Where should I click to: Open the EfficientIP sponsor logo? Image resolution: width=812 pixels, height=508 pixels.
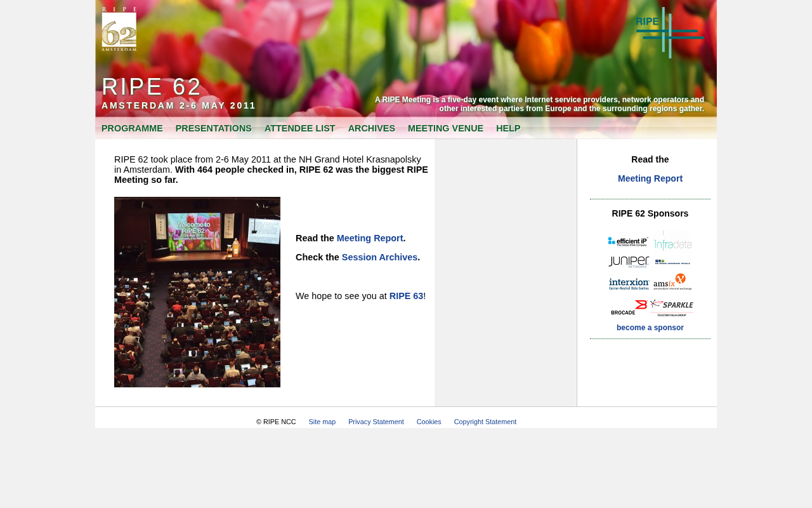click(x=628, y=242)
